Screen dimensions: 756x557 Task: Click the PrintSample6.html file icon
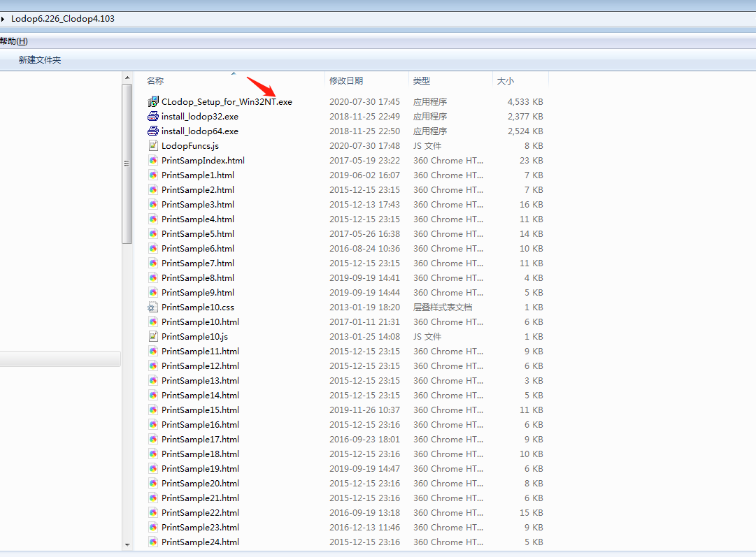pyautogui.click(x=153, y=249)
